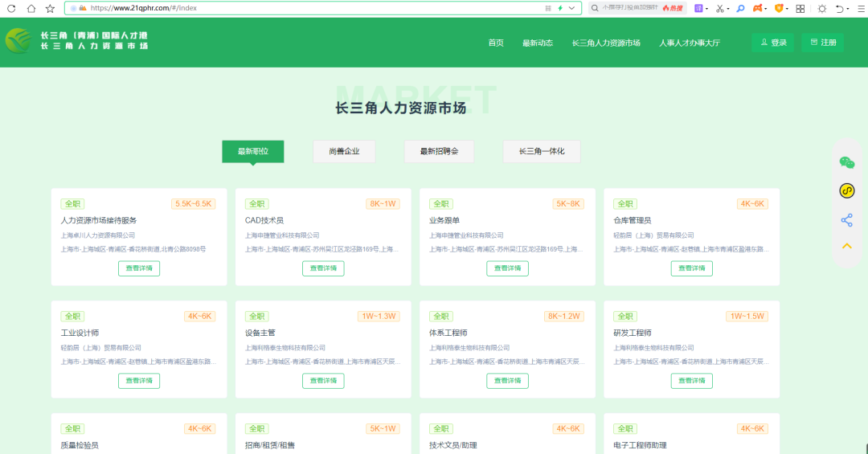This screenshot has width=868, height=454.
Task: Expand the translate icon dropdown arrow
Action: [707, 9]
